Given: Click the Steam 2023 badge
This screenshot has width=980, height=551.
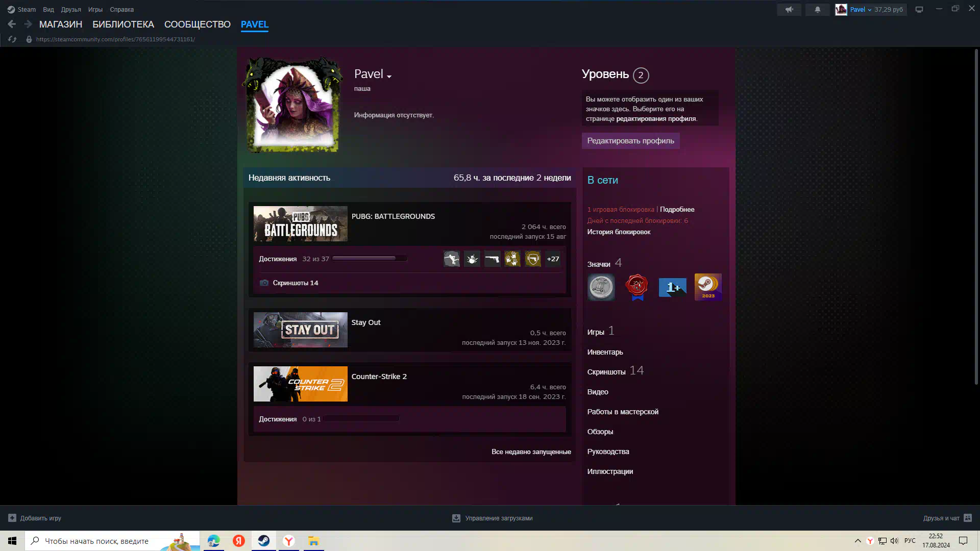Looking at the screenshot, I should 708,287.
